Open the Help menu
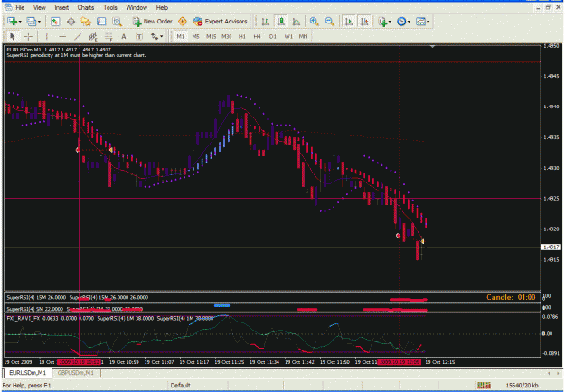 point(162,7)
